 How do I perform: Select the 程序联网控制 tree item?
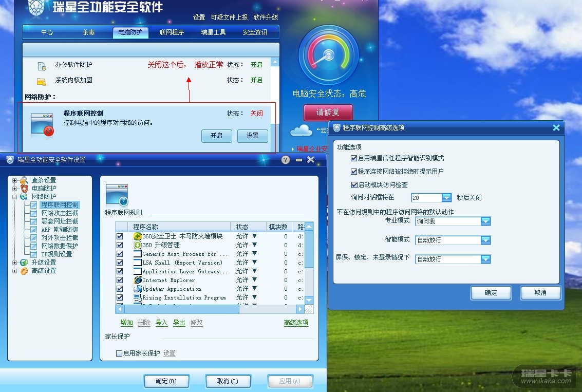coord(60,205)
